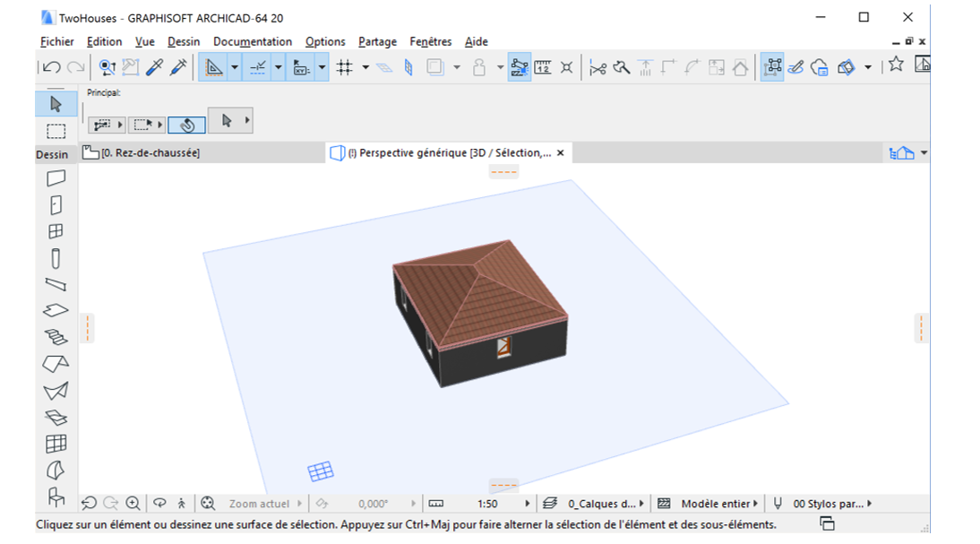
Task: Select the Stair tool
Action: point(56,337)
